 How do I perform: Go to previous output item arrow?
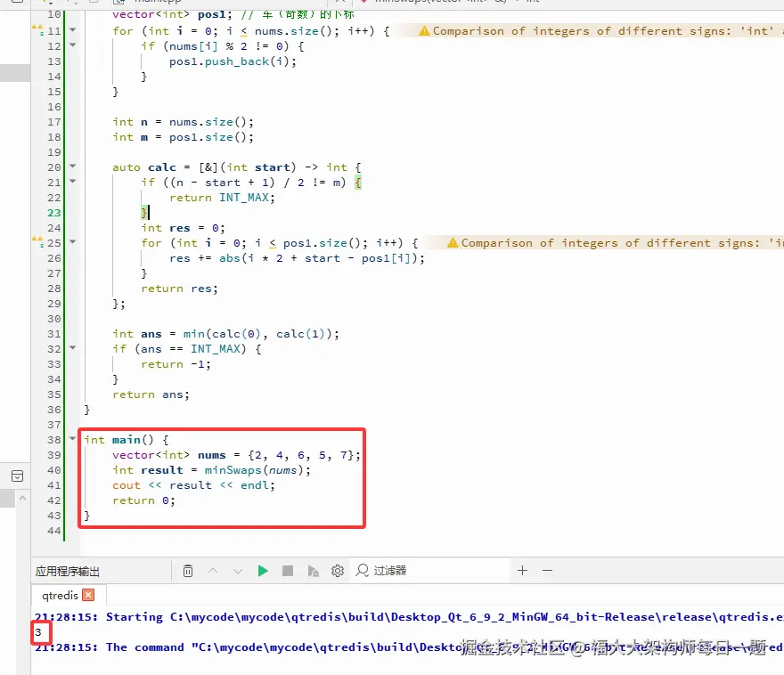[213, 571]
